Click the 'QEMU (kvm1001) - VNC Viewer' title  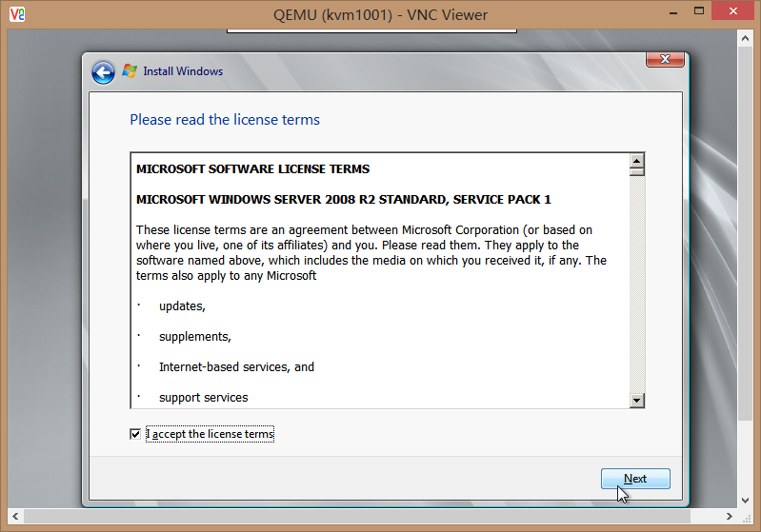point(380,15)
